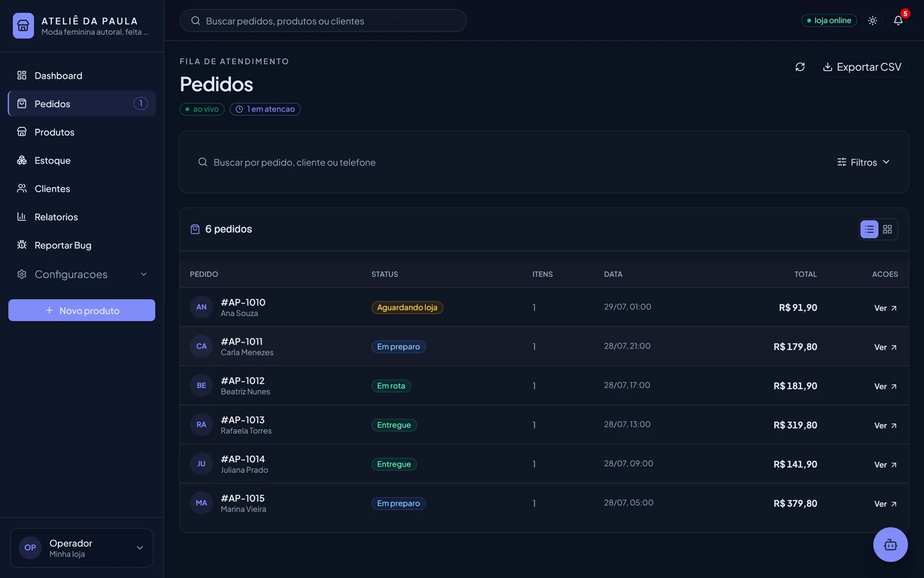This screenshot has height=578, width=924.
Task: Click the magnifier icon in orders search
Action: pos(203,162)
